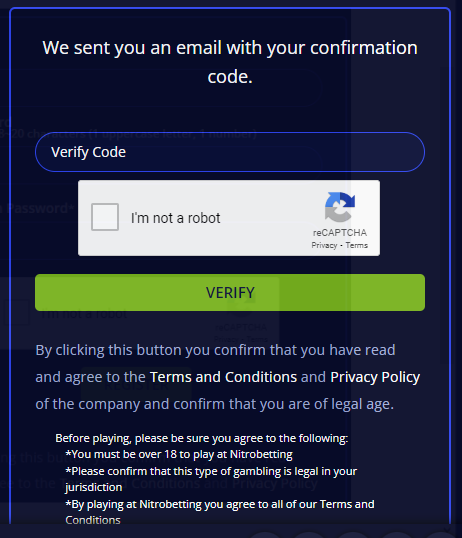Click the gambling legal in jurisdiction line
This screenshot has width=462, height=538.
pyautogui.click(x=211, y=479)
